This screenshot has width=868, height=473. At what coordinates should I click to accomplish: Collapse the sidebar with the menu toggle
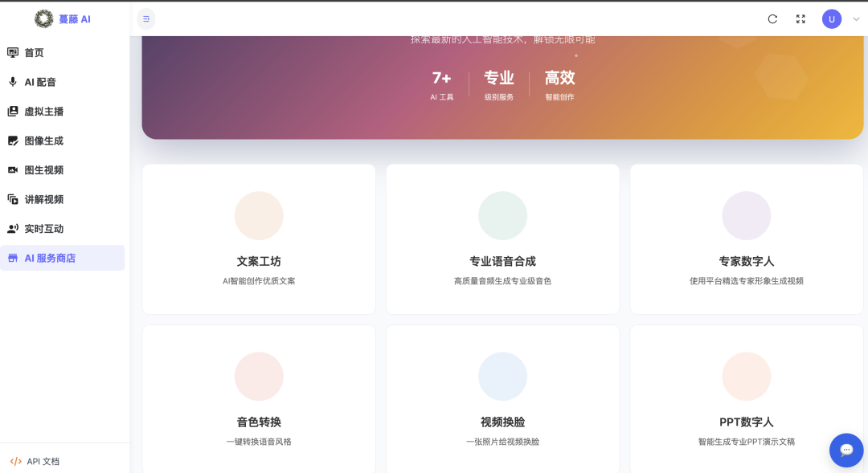[x=146, y=18]
